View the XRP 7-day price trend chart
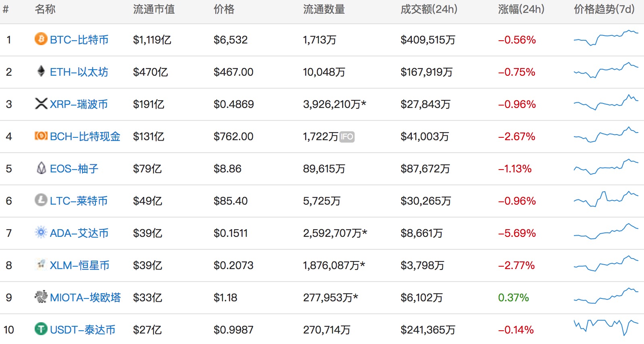The width and height of the screenshot is (644, 344). (x=606, y=102)
